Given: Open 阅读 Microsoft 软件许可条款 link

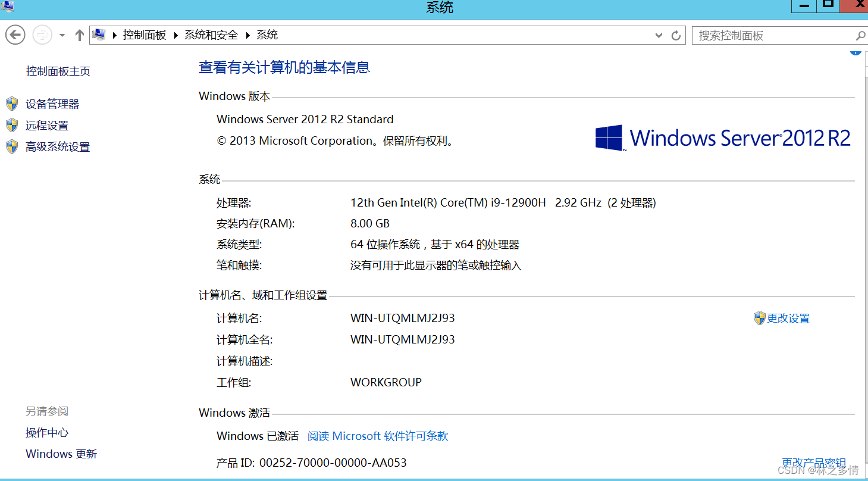Looking at the screenshot, I should pyautogui.click(x=378, y=436).
